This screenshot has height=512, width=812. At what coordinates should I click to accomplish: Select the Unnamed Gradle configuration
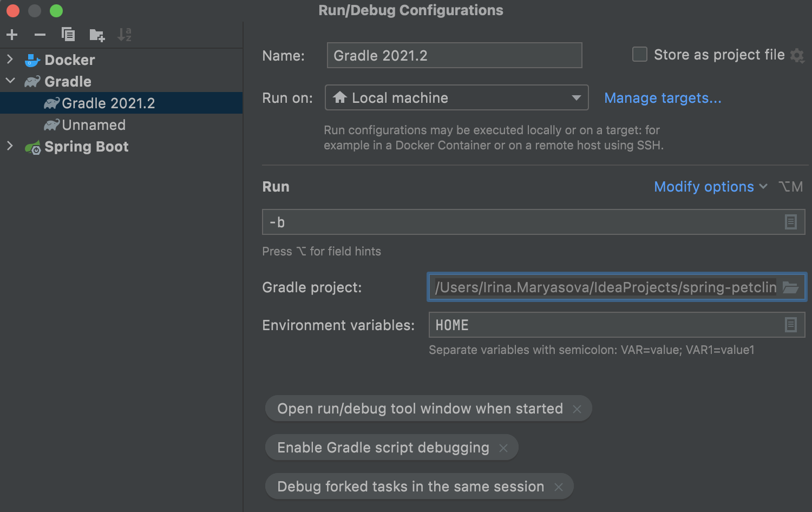pyautogui.click(x=93, y=125)
